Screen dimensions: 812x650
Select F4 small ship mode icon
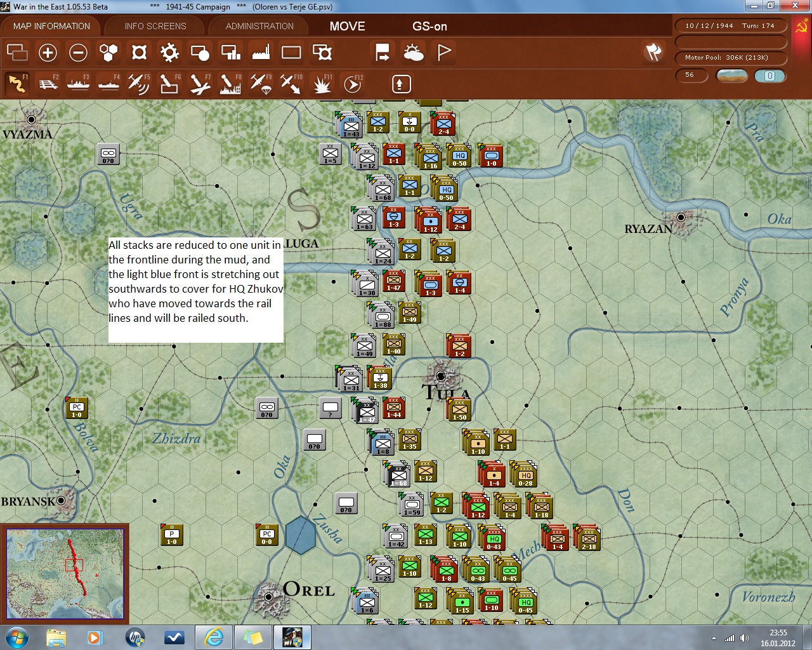(108, 83)
